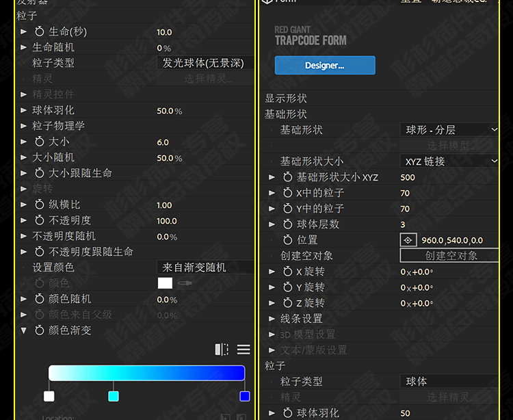Select the blue gradient color stop
Image resolution: width=513 pixels, height=420 pixels.
pyautogui.click(x=245, y=396)
